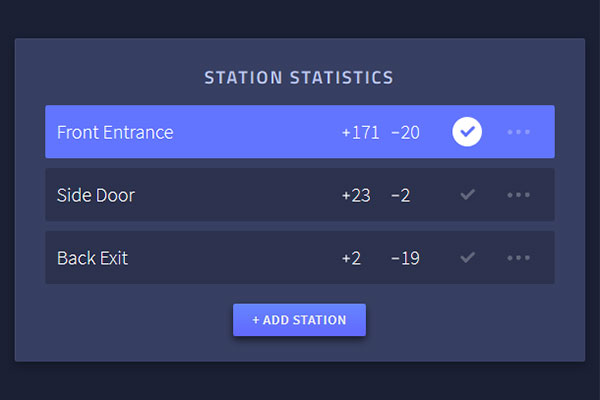Click the −2 count for Side Door
This screenshot has width=600, height=400.
click(400, 195)
